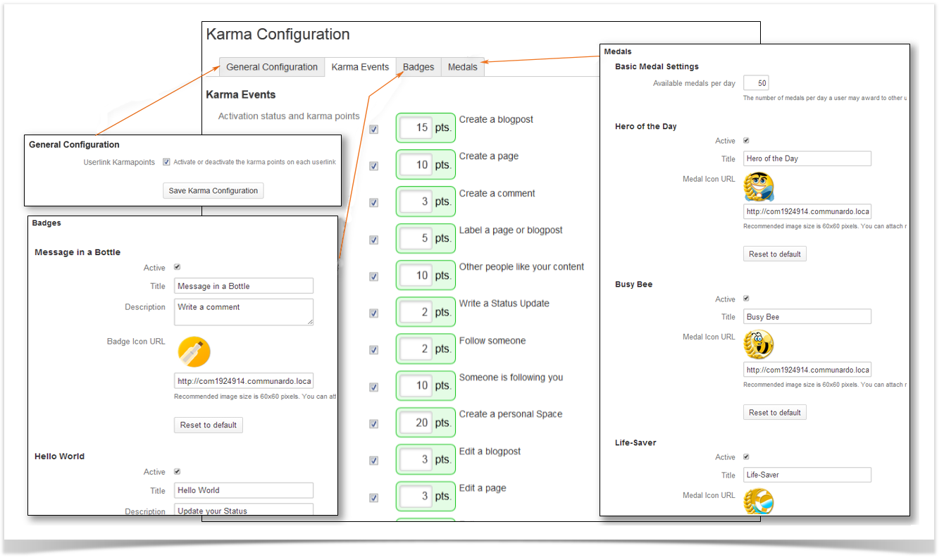Click the Hero of the Day medal icon
The width and height of the screenshot is (944, 560).
pyautogui.click(x=759, y=187)
